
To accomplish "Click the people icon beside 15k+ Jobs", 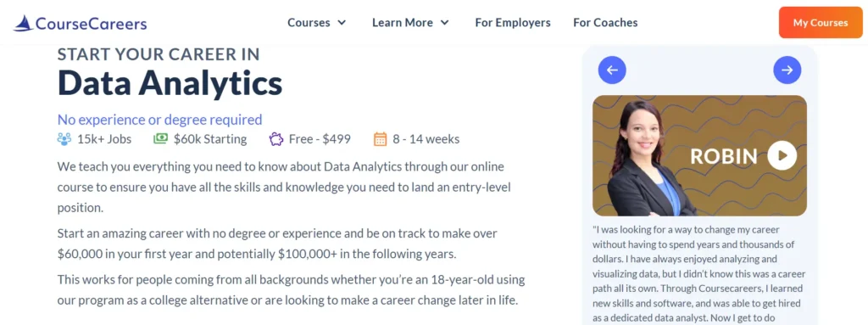I will coord(64,138).
